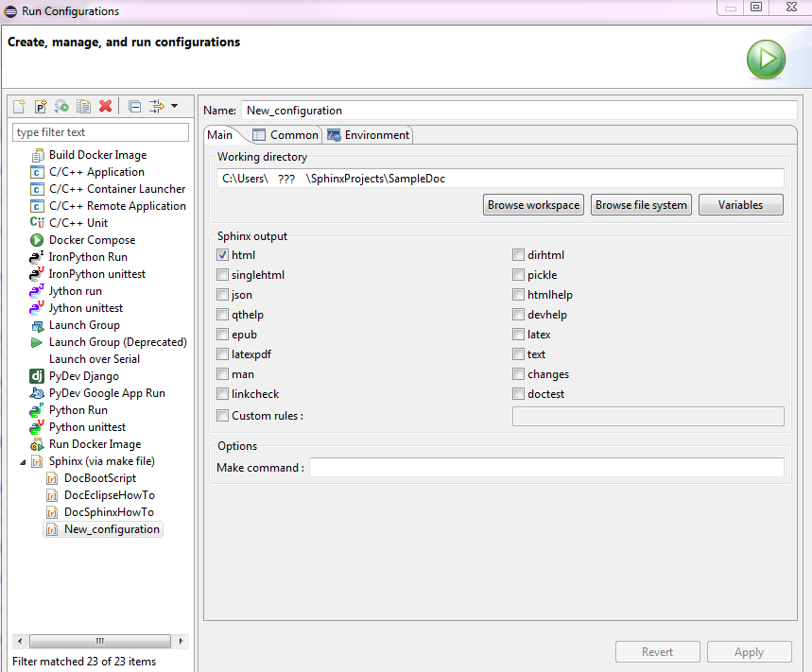
Task: Tick the epub checkbox
Action: point(223,334)
